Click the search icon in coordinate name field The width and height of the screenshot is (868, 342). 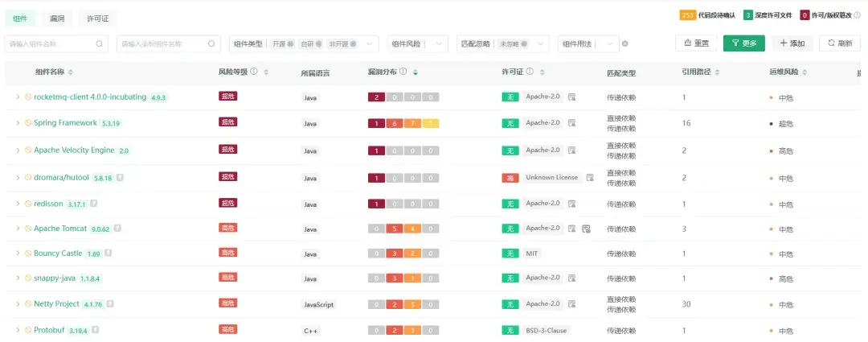pos(211,43)
